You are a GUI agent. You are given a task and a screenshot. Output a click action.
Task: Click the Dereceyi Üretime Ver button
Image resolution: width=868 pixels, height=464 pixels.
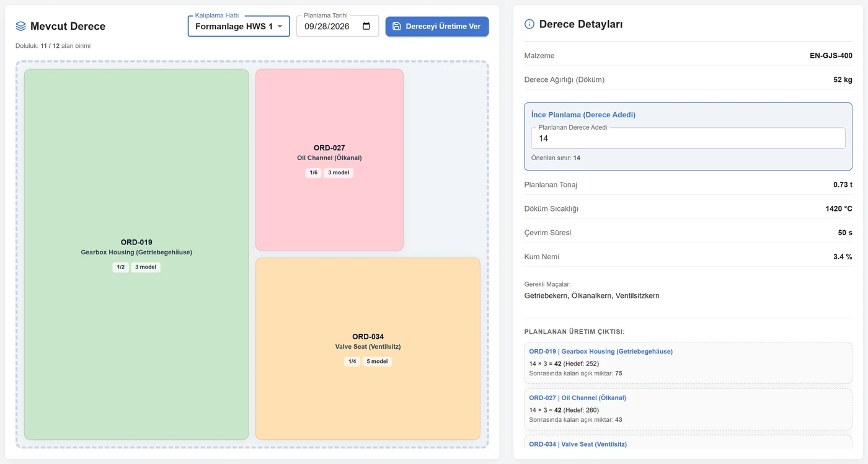tap(437, 26)
